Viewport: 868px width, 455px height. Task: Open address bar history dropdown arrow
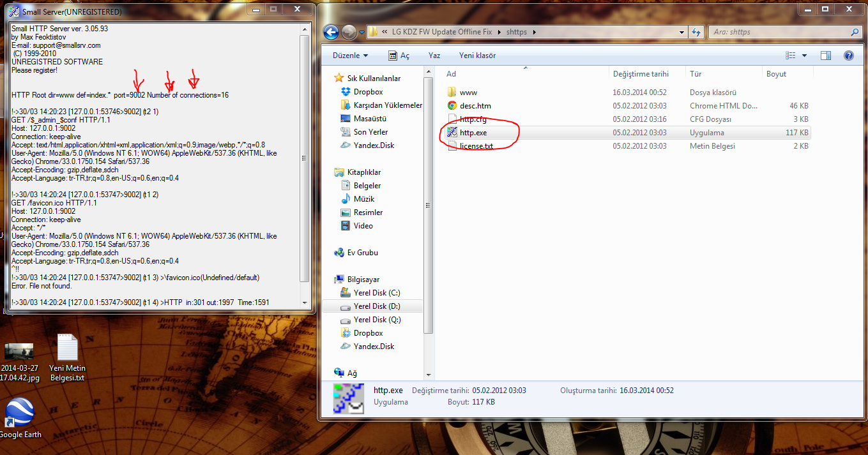click(x=683, y=32)
